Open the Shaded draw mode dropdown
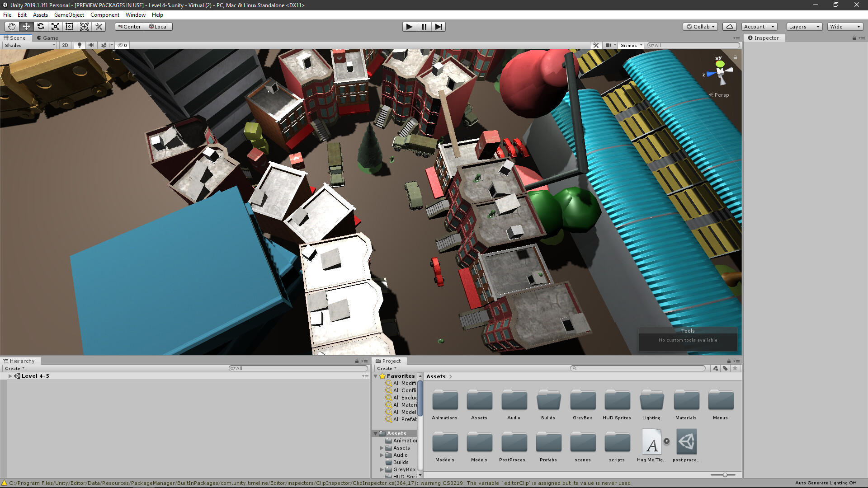868x488 pixels. coord(30,45)
